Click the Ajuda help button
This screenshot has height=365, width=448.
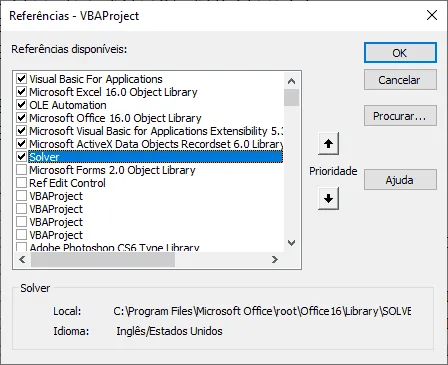(400, 180)
